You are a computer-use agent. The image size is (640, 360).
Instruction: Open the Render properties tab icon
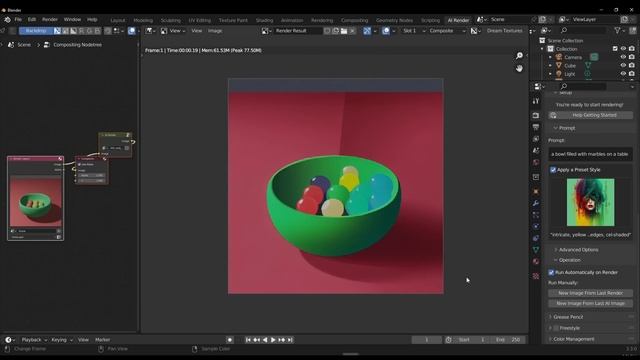pyautogui.click(x=536, y=116)
